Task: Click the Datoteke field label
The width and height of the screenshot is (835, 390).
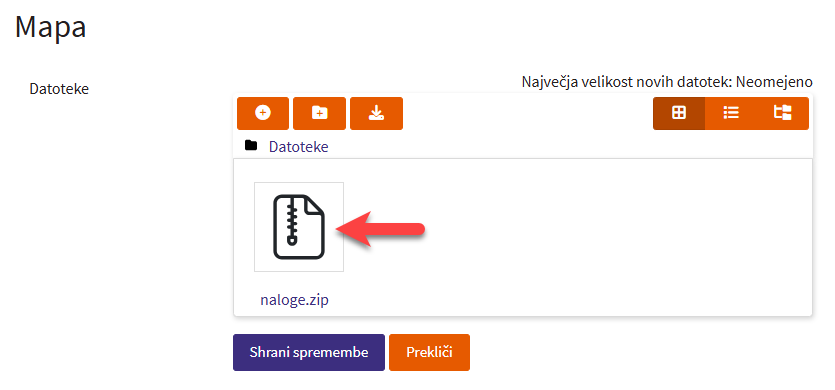Action: pyautogui.click(x=59, y=89)
